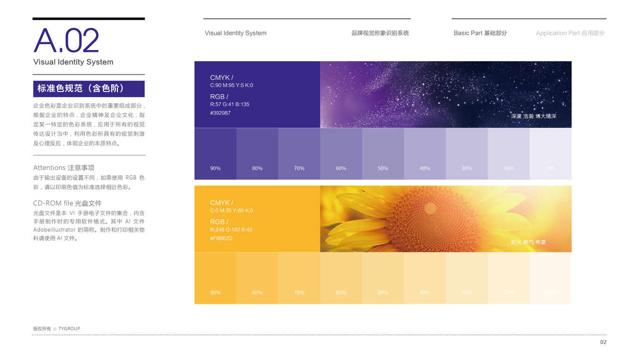Click the 深邃 浩瀚 博大精深 caption
644x362 pixels.
point(534,116)
